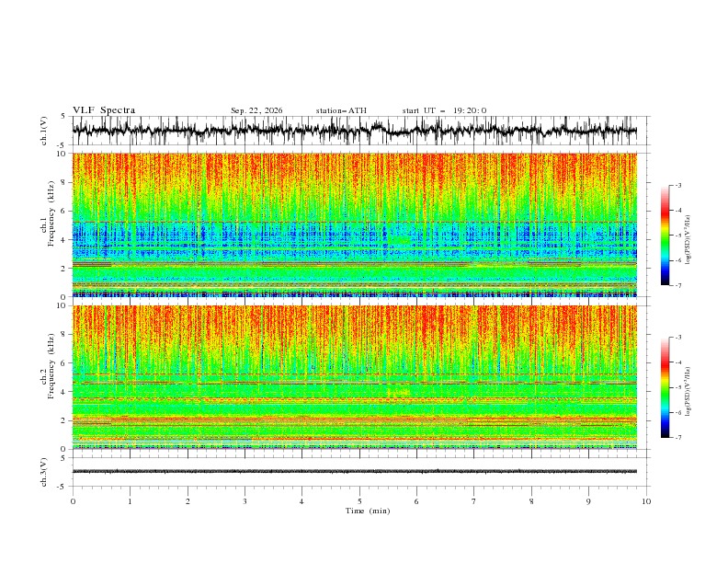Select the Sep. 22, 2026 date label
Screen dimensions: 728x563
pos(256,110)
